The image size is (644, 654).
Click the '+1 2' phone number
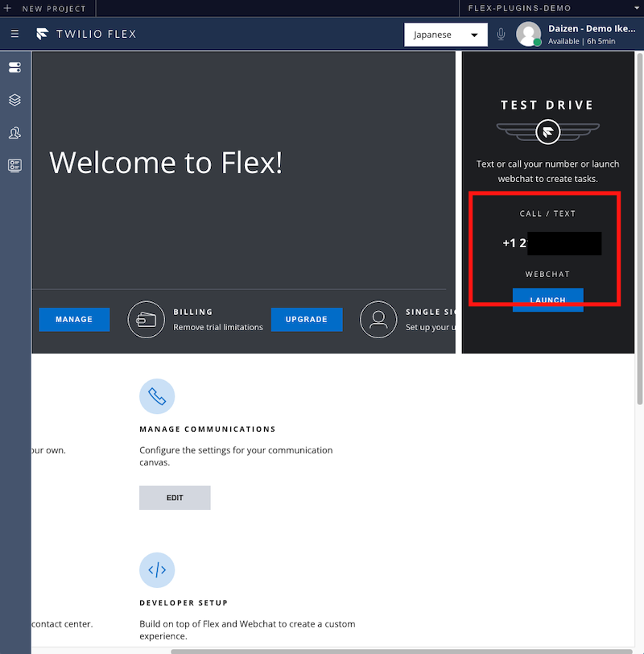(514, 242)
